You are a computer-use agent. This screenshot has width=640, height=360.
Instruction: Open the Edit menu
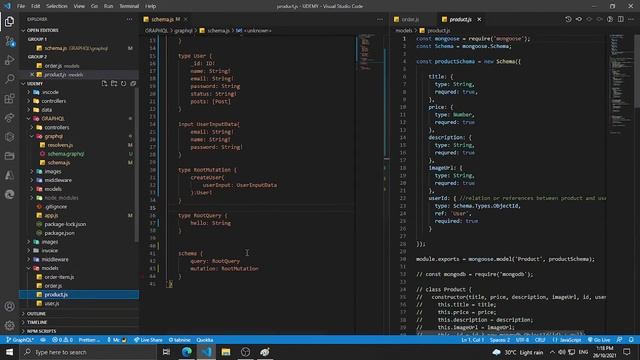(36, 6)
